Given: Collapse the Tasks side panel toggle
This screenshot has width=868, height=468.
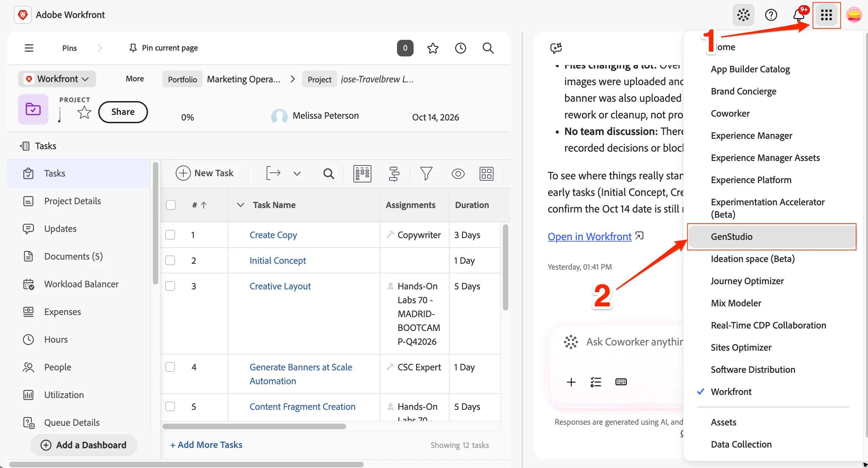Looking at the screenshot, I should [25, 146].
